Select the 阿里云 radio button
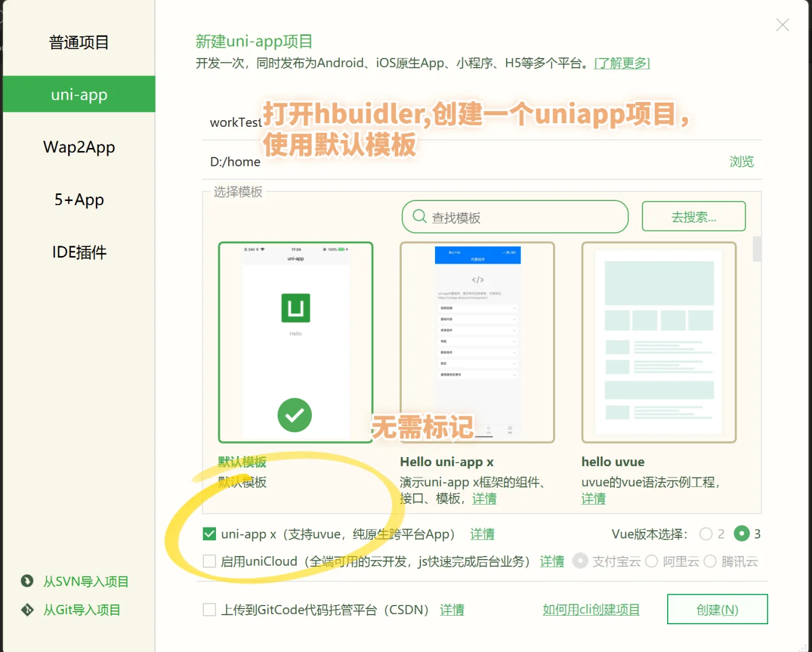The width and height of the screenshot is (812, 652). 652,561
